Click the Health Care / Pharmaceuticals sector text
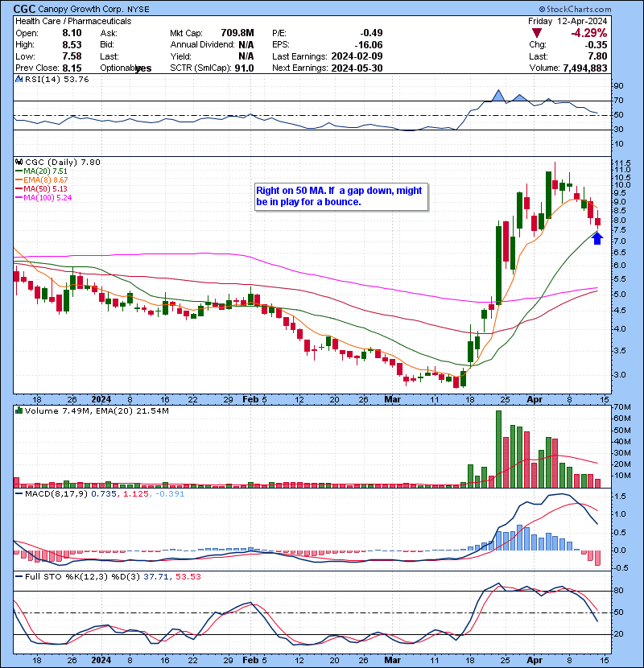 (73, 21)
